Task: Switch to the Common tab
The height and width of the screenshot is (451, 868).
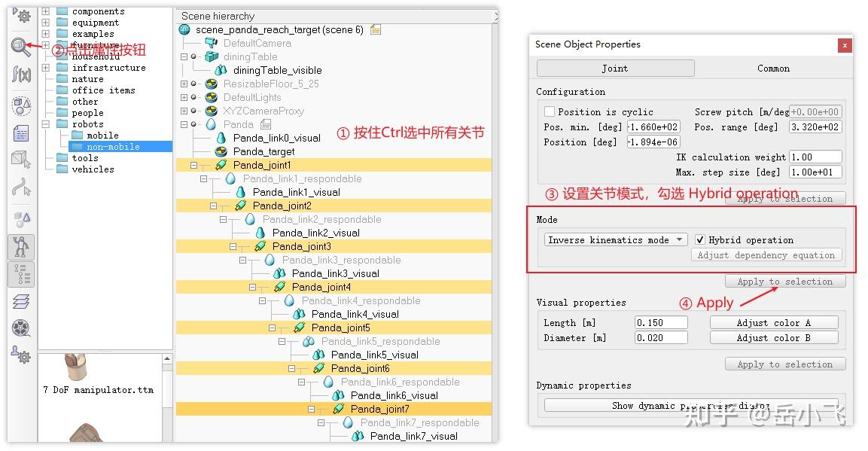Action: point(773,68)
